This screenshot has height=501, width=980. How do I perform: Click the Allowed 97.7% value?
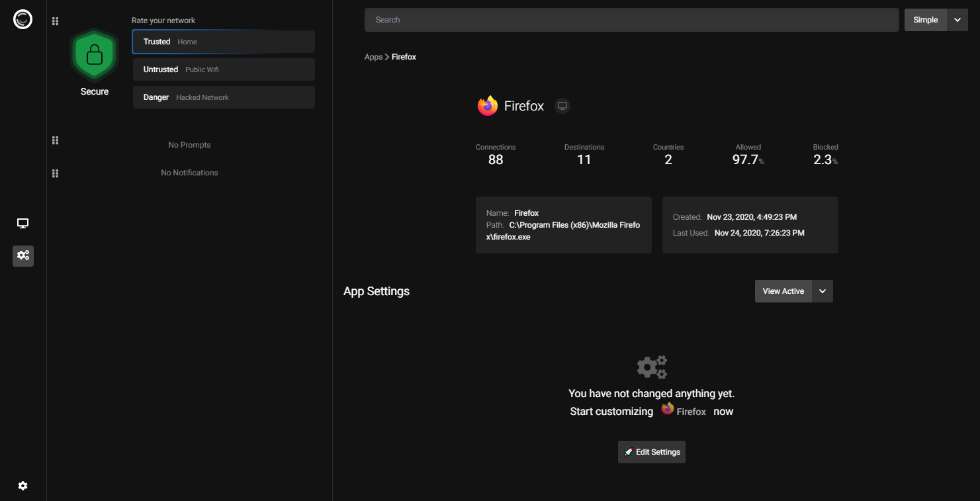click(x=748, y=159)
